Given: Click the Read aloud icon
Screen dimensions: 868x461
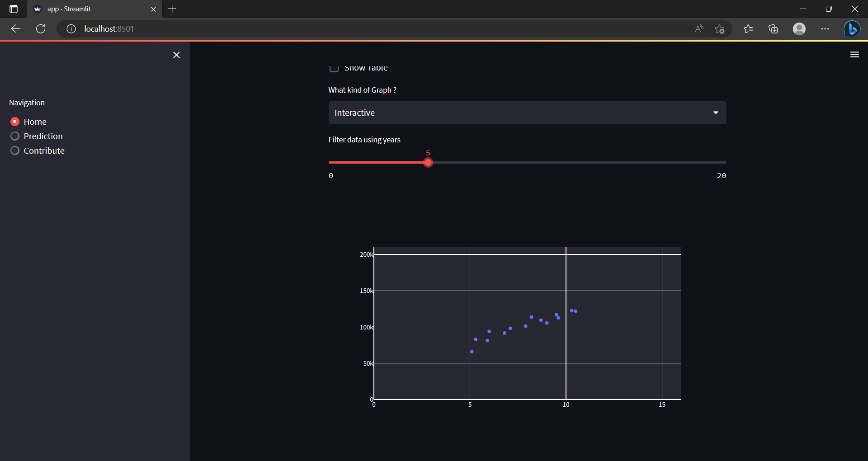Looking at the screenshot, I should (x=698, y=28).
